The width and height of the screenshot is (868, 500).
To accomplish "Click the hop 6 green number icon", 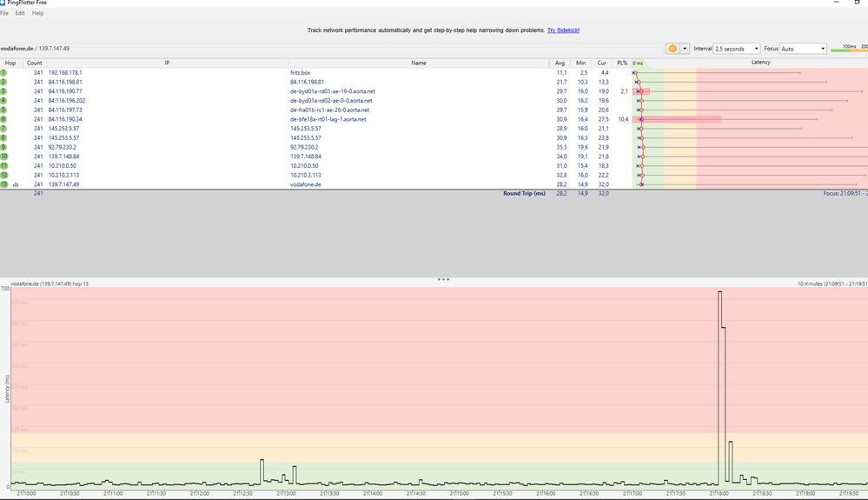I will click(3, 119).
